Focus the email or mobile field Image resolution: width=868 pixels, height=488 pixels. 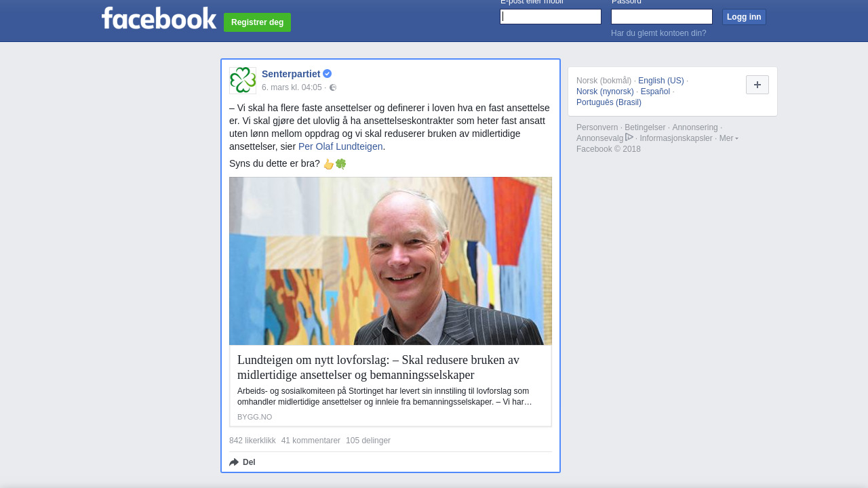pos(551,17)
